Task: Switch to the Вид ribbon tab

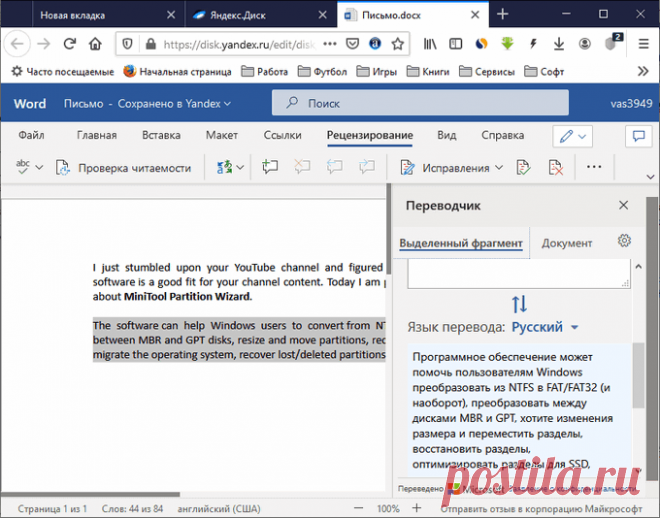Action: coord(447,135)
